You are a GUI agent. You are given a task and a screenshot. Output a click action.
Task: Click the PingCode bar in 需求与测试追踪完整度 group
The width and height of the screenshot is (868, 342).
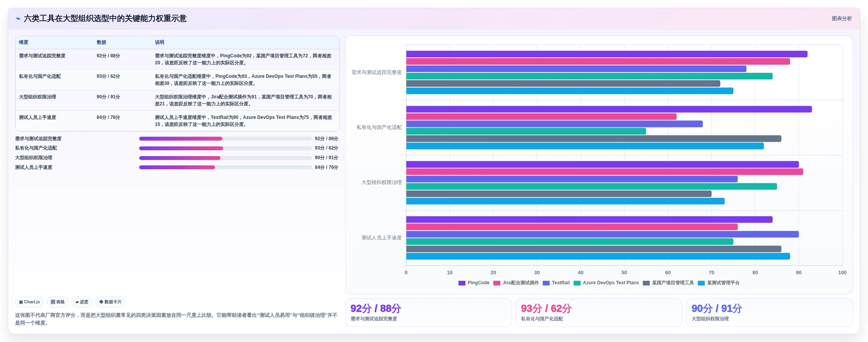click(607, 54)
